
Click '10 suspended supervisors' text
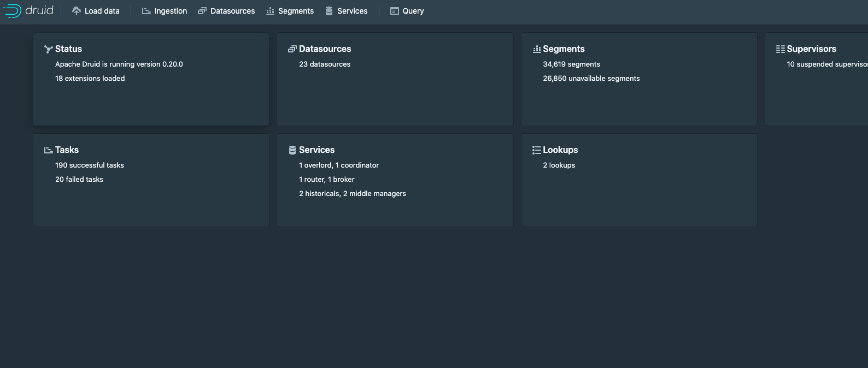tap(827, 64)
